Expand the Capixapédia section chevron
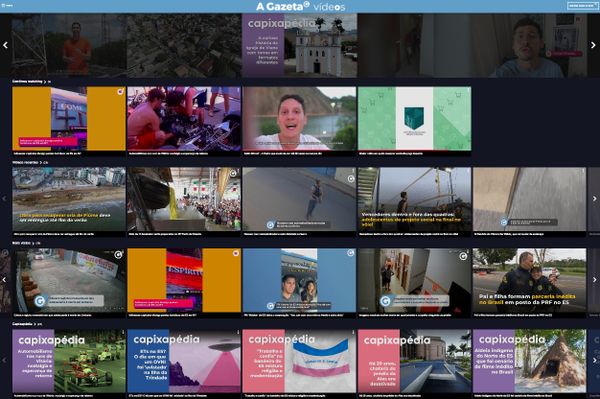Viewport: 600px width, 399px height. [34, 324]
